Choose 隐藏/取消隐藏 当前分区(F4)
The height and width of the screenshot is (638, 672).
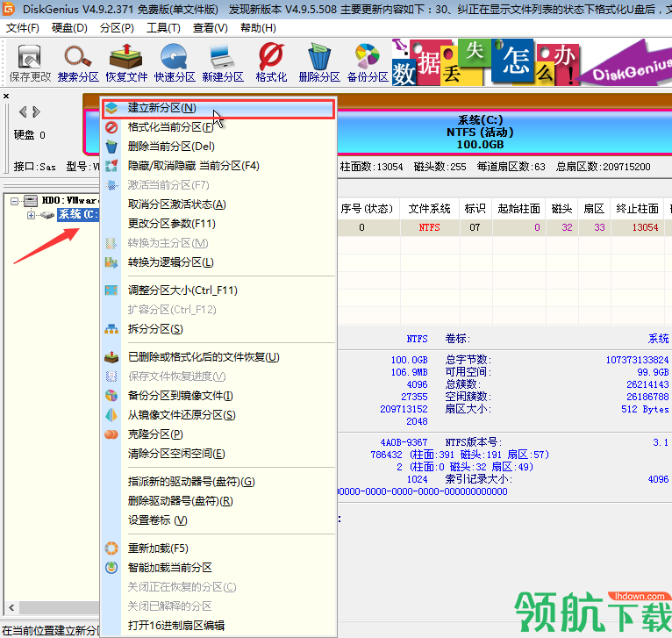coord(218,166)
